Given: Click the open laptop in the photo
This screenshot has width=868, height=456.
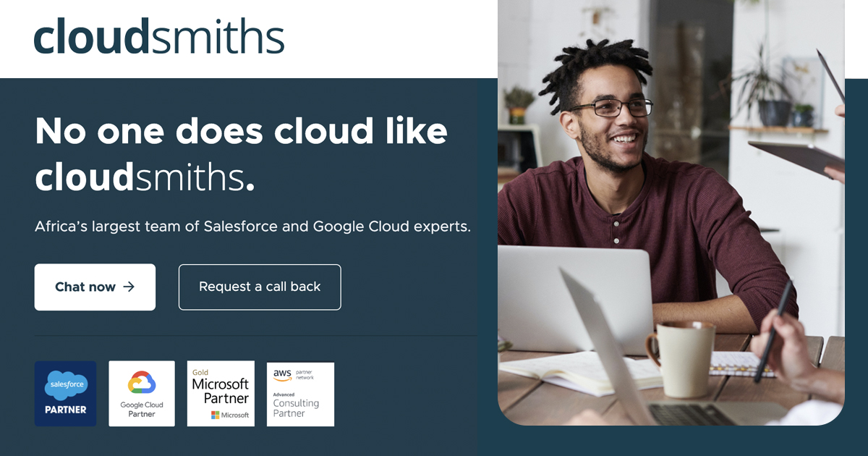Looking at the screenshot, I should pos(576,300).
